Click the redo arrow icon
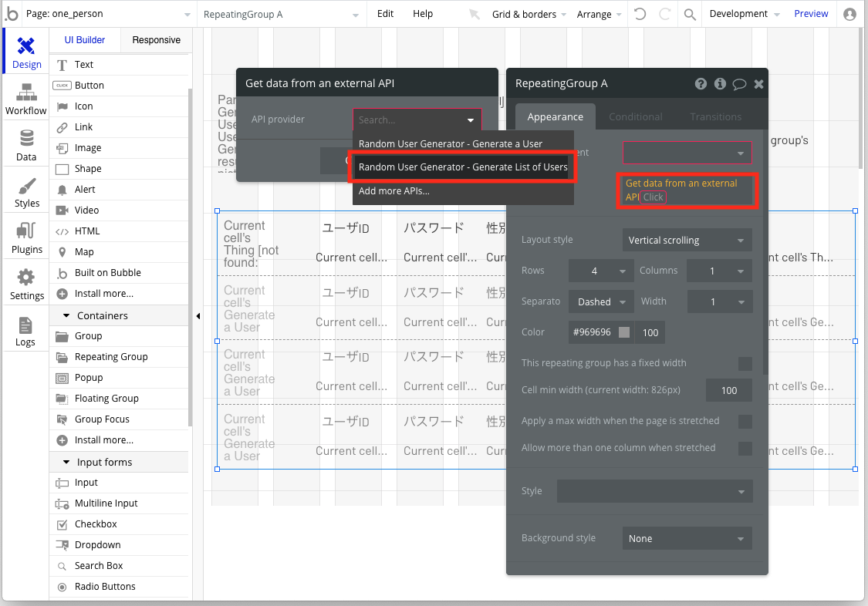Image resolution: width=868 pixels, height=606 pixels. (665, 14)
